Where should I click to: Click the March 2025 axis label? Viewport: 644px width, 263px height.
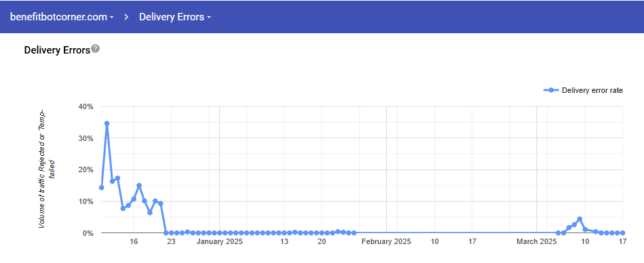[x=536, y=242]
